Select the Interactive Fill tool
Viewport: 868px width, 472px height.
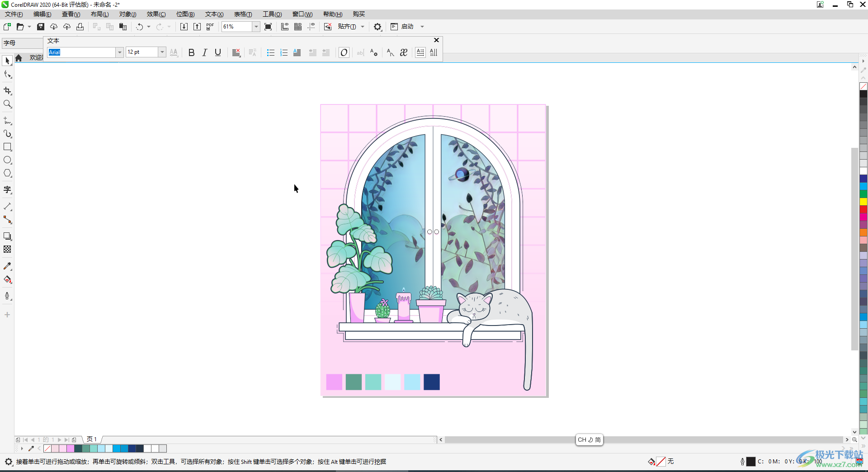(7, 279)
